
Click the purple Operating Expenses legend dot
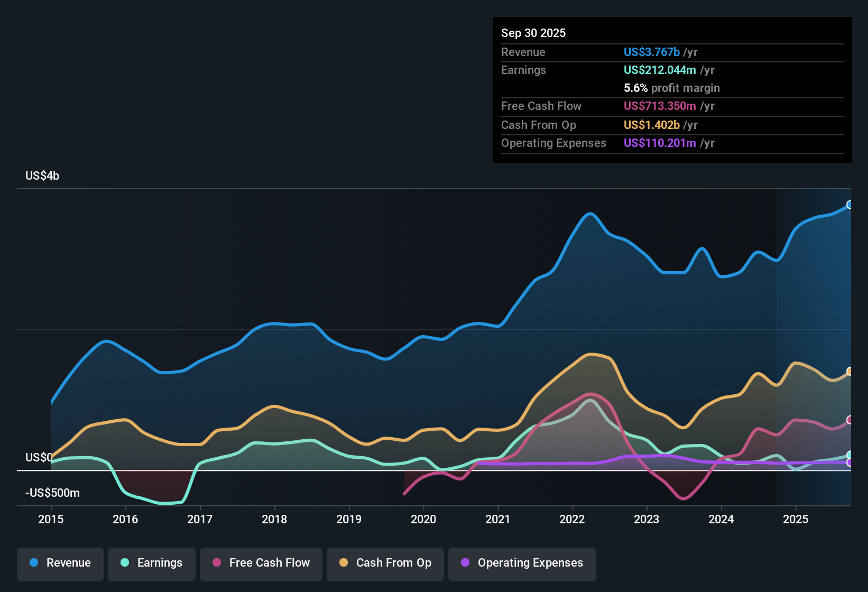point(465,563)
